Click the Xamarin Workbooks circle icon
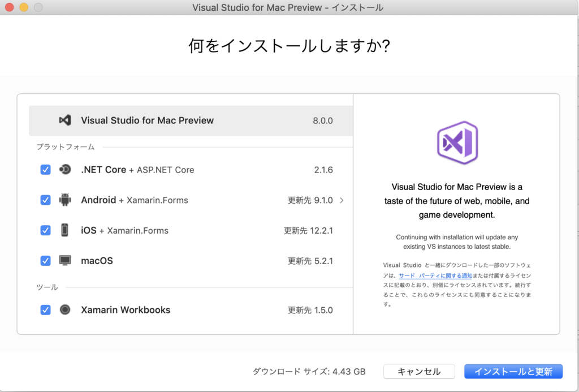Viewport: 579px width, 392px height. [x=65, y=309]
